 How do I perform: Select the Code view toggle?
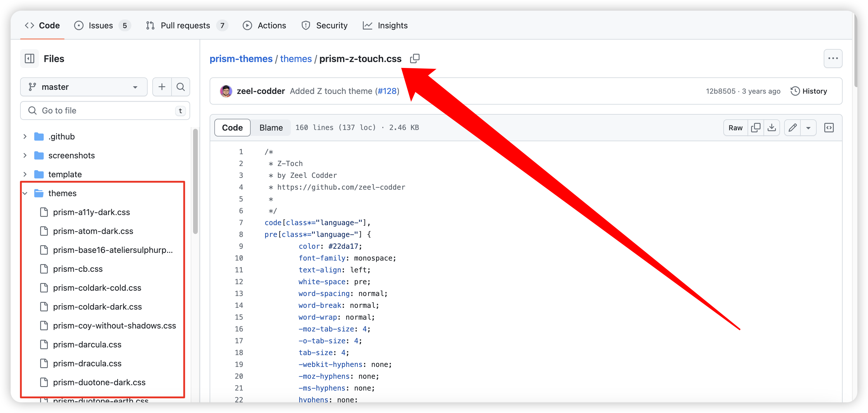pos(233,128)
